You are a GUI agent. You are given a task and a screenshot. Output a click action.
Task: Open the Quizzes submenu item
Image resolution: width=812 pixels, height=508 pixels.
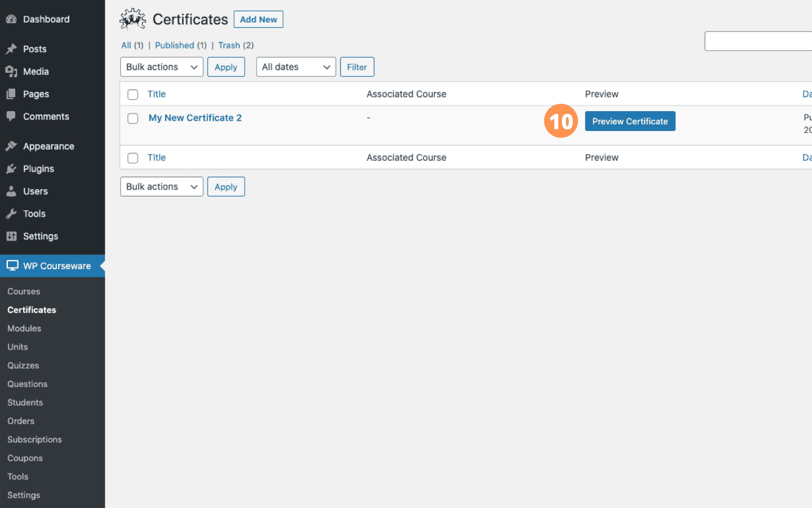tap(23, 366)
